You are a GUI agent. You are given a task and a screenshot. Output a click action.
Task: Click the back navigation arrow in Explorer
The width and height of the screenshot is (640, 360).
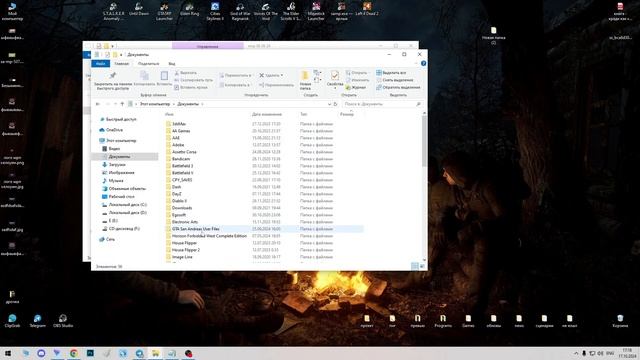(x=98, y=104)
